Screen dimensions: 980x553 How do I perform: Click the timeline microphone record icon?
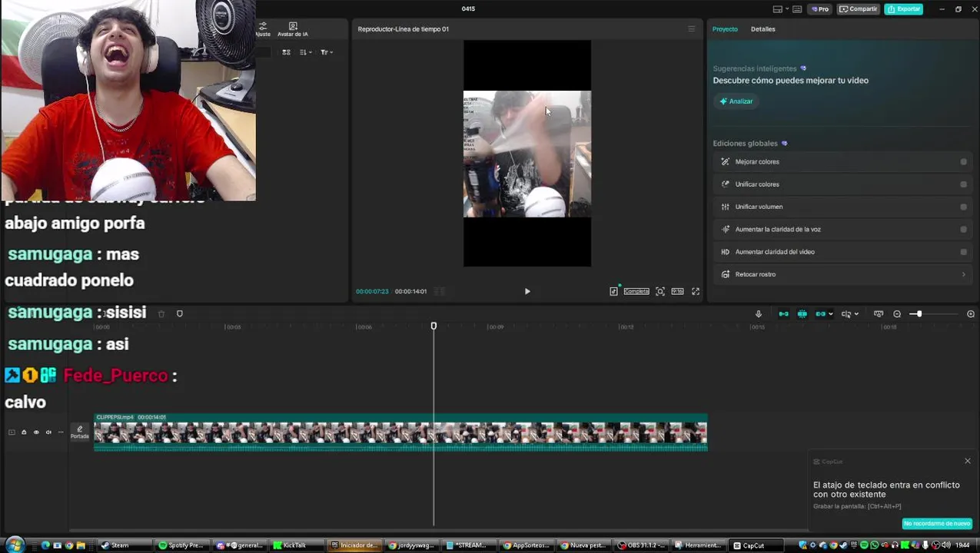759,314
